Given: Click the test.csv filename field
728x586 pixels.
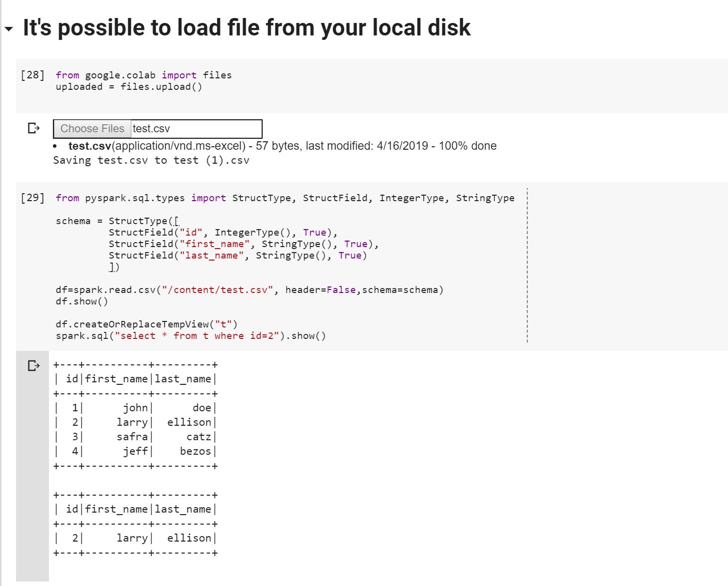Looking at the screenshot, I should click(196, 129).
